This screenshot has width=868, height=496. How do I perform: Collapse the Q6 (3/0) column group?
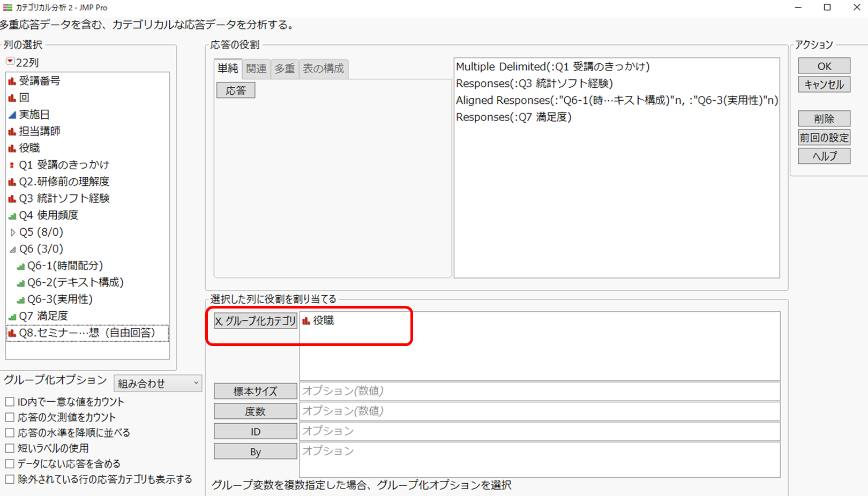tap(13, 249)
